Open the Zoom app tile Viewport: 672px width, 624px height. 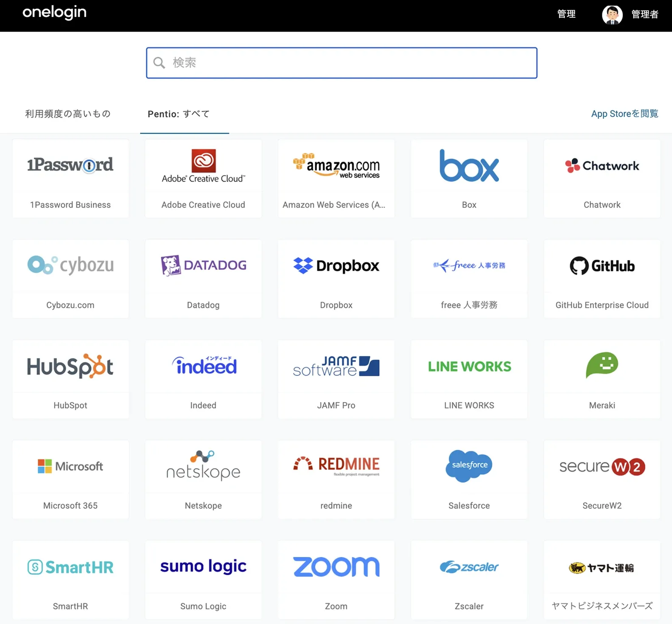[336, 580]
